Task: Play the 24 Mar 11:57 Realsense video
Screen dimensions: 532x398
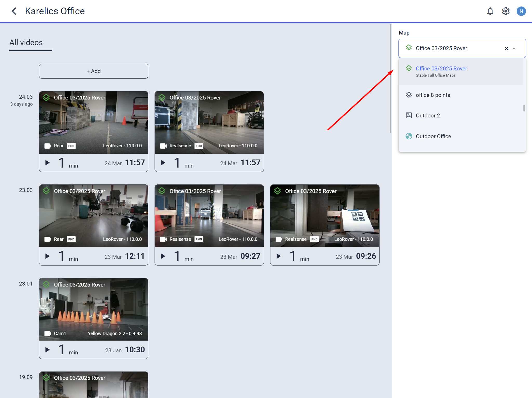Action: click(x=163, y=163)
